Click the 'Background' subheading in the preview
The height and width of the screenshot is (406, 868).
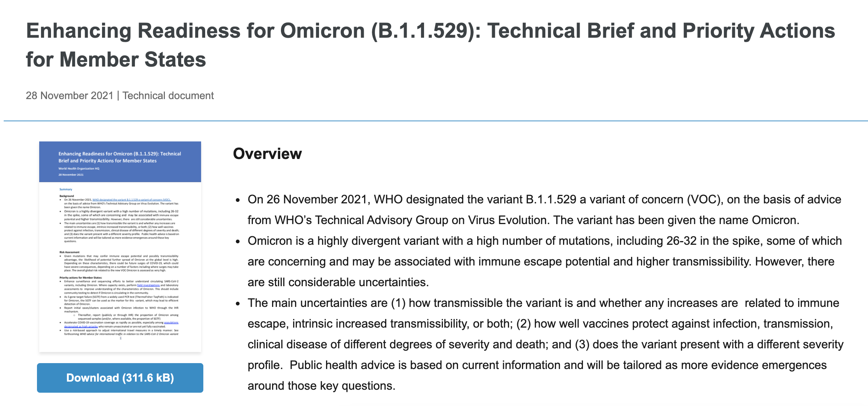click(67, 196)
